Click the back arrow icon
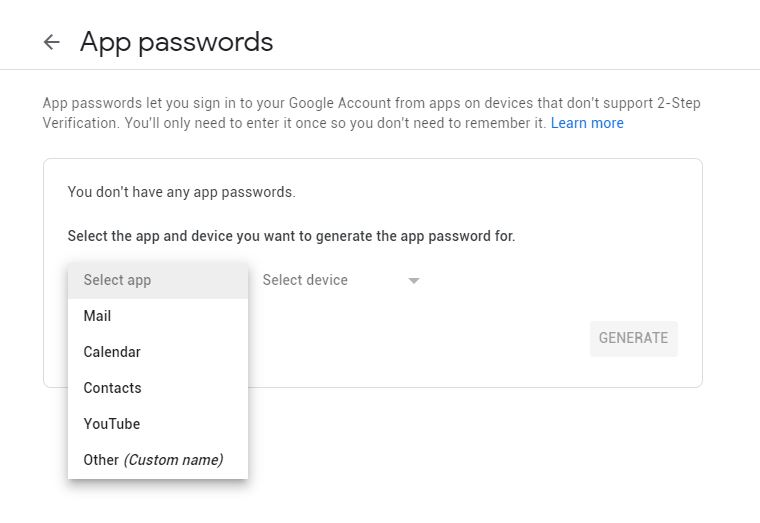The width and height of the screenshot is (760, 523). pos(51,42)
